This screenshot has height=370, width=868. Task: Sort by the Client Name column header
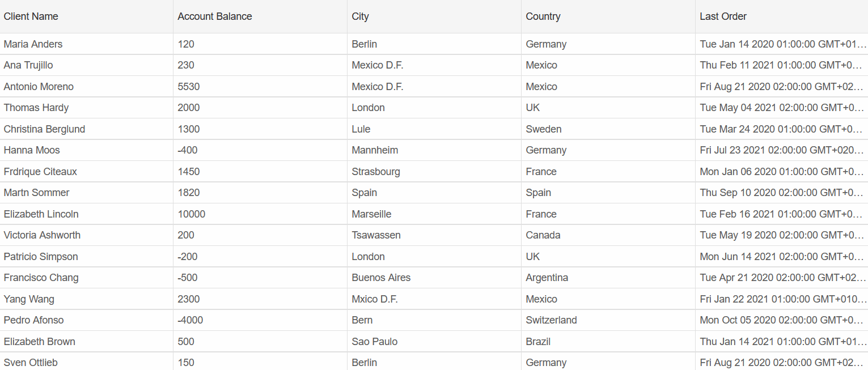click(x=31, y=16)
